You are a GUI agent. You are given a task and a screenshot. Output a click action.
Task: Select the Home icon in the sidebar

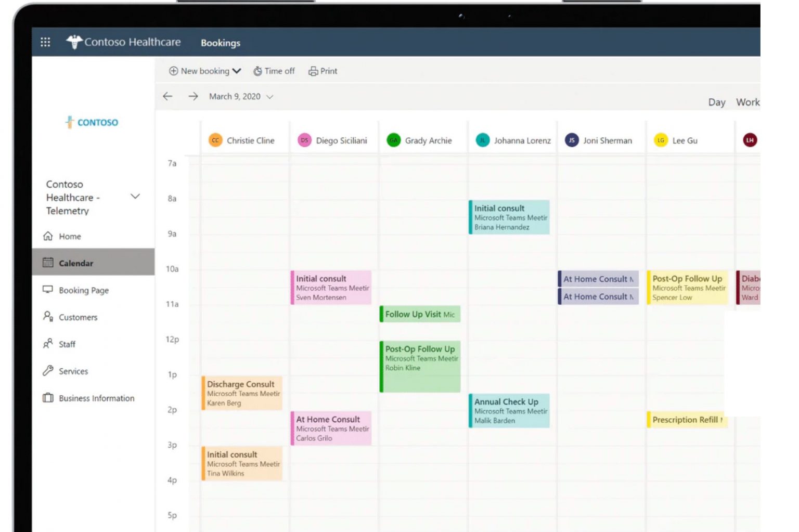tap(48, 236)
